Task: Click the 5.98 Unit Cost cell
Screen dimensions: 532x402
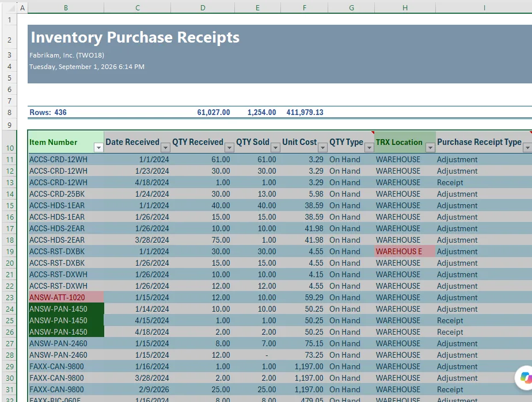Action: pyautogui.click(x=305, y=194)
